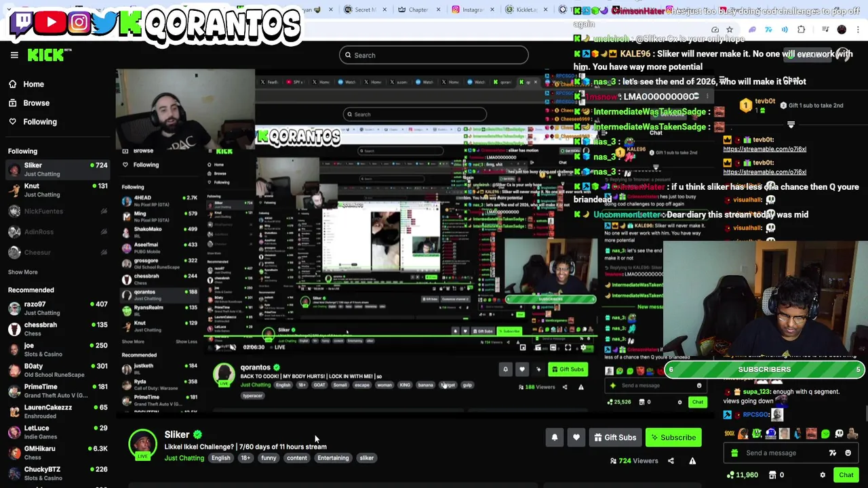Click gift icon in chat message box
Screen dimensions: 868x488
tap(734, 453)
